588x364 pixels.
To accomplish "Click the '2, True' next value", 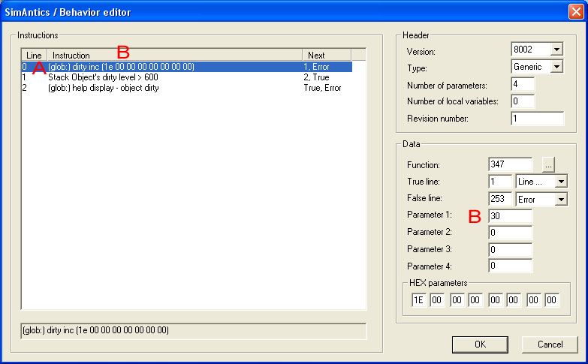I will (x=316, y=77).
